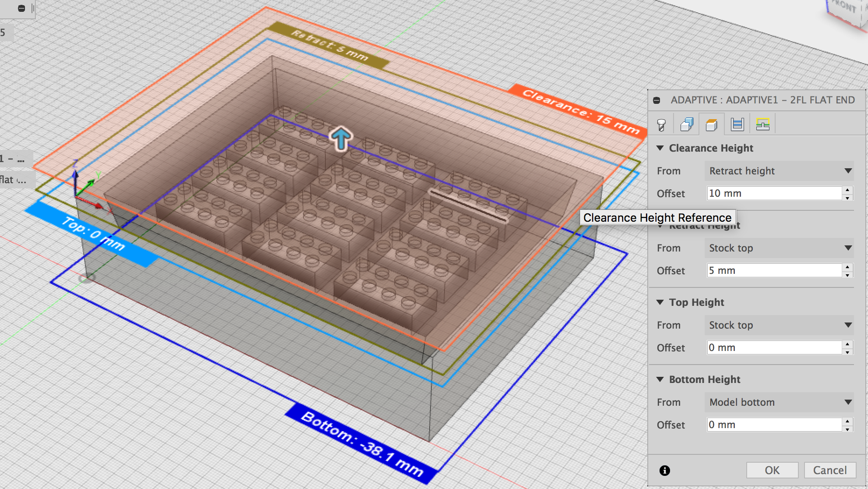This screenshot has width=868, height=489.
Task: Open the Passes tab in the Adaptive dialog
Action: 737,125
